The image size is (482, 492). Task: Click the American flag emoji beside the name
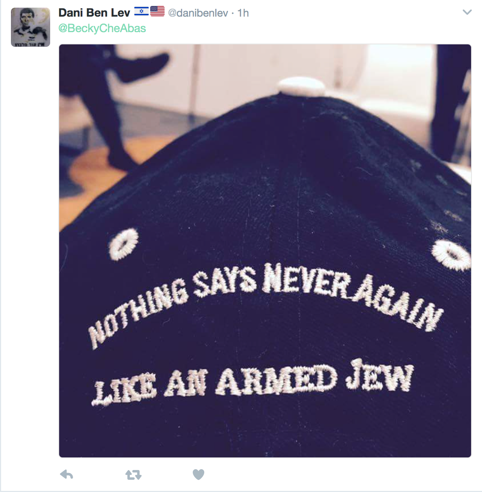point(157,11)
